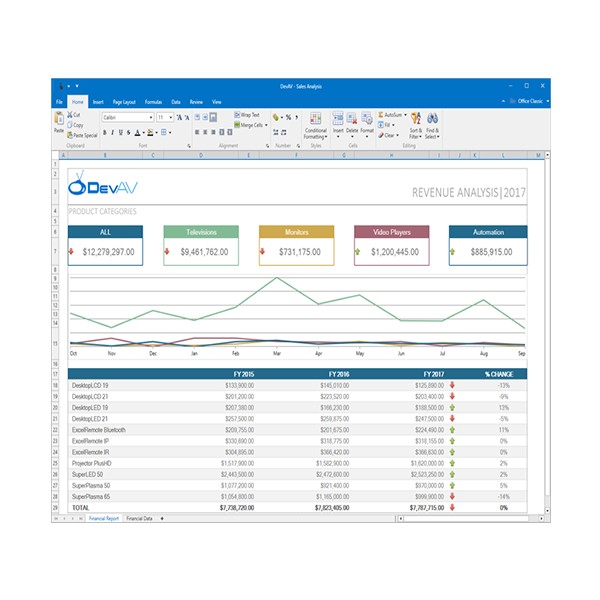Align text right
This screenshot has width=600, height=600.
213,132
